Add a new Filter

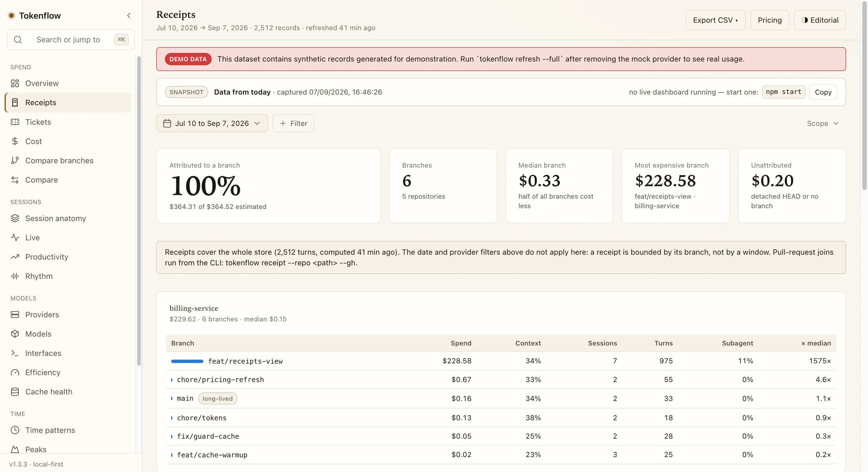[x=293, y=123]
